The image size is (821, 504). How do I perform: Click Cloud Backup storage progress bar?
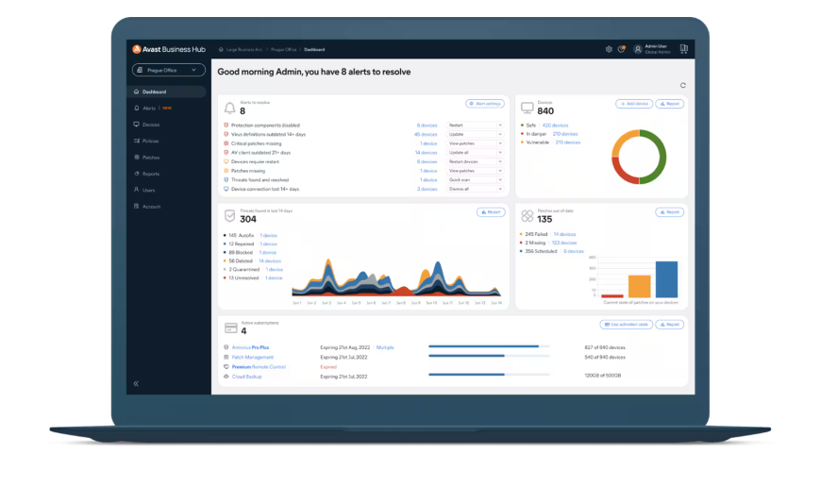click(x=489, y=375)
